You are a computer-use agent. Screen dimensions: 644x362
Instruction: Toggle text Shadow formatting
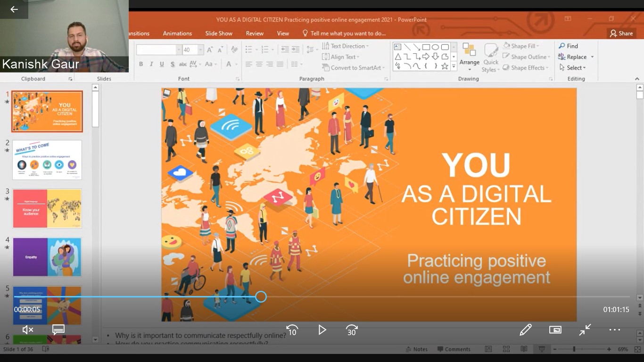coord(173,64)
